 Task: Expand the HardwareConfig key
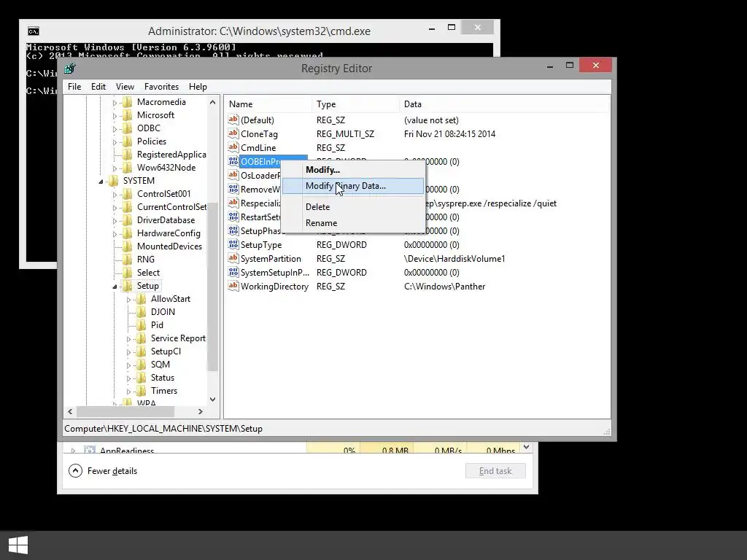click(x=115, y=234)
